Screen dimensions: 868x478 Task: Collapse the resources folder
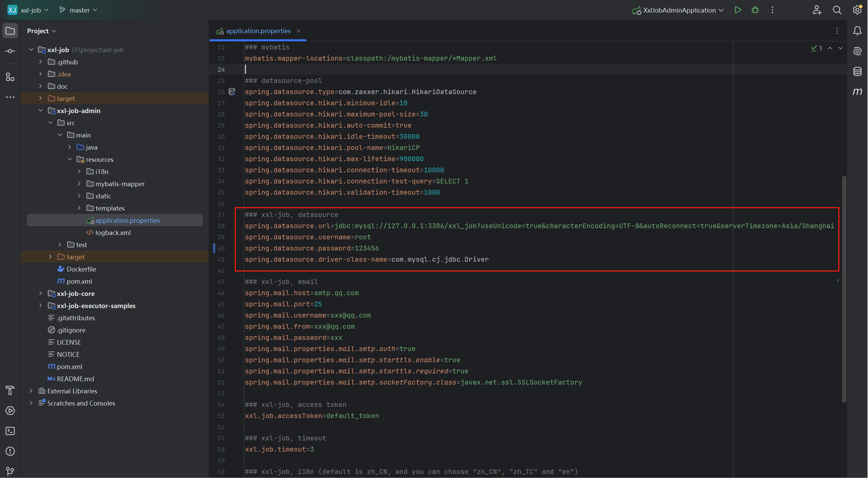70,159
